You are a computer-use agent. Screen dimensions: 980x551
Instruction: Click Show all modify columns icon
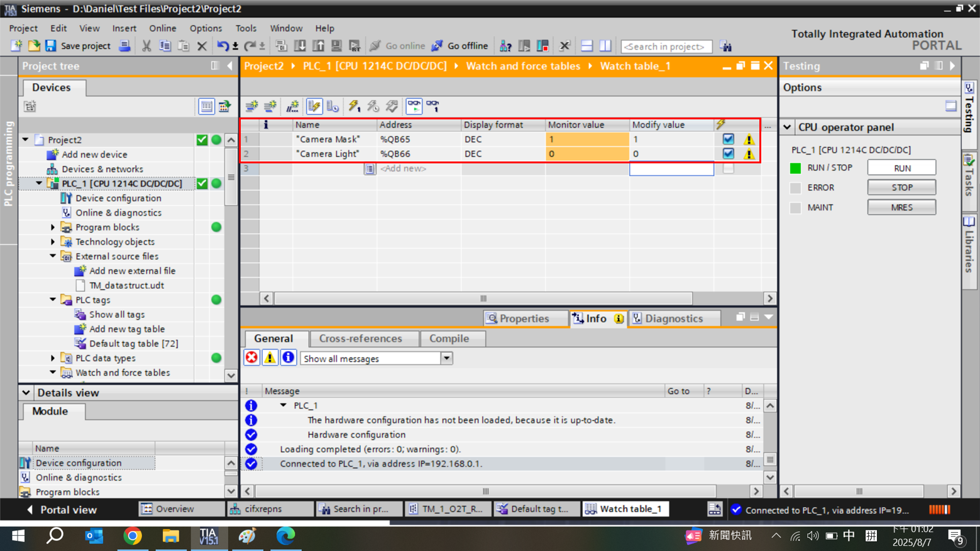click(x=314, y=106)
